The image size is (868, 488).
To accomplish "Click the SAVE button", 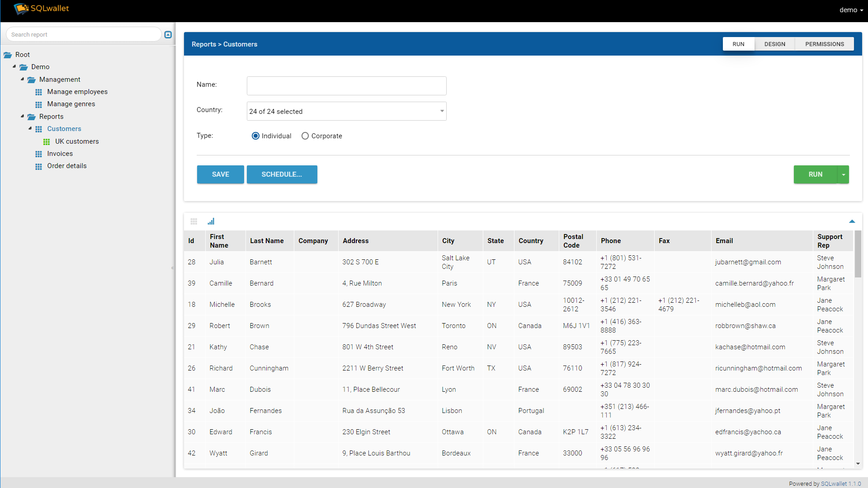I will [x=220, y=174].
